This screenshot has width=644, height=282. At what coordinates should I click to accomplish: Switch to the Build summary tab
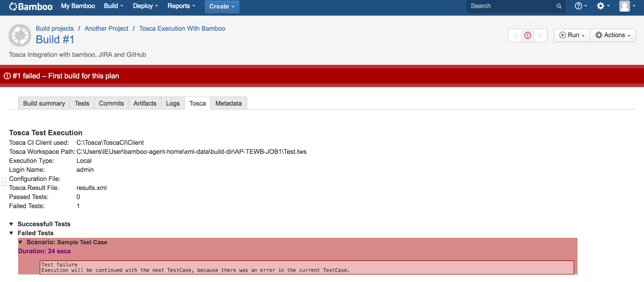[x=44, y=103]
